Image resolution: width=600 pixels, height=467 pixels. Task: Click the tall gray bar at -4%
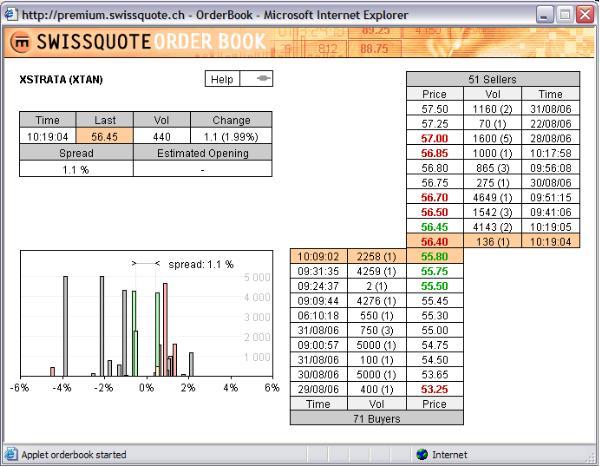(x=65, y=326)
